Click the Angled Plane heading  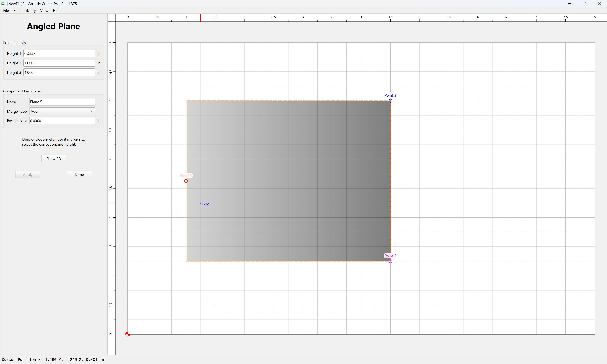(54, 26)
